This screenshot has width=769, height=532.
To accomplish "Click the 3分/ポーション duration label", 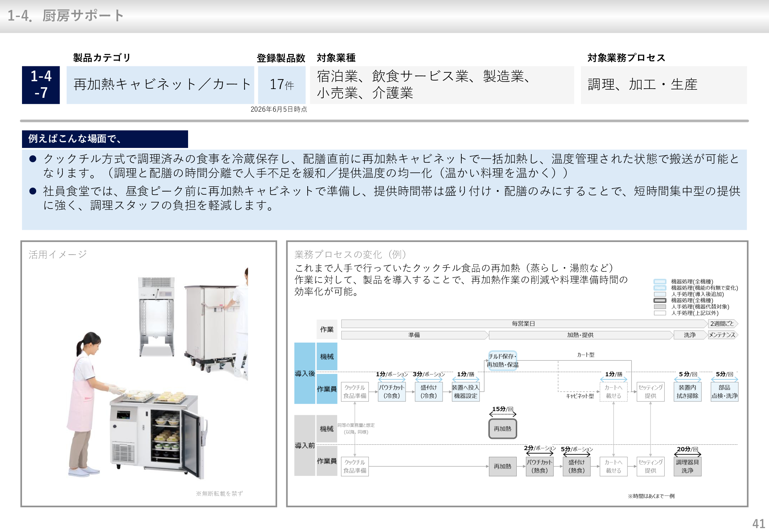I will 429,374.
